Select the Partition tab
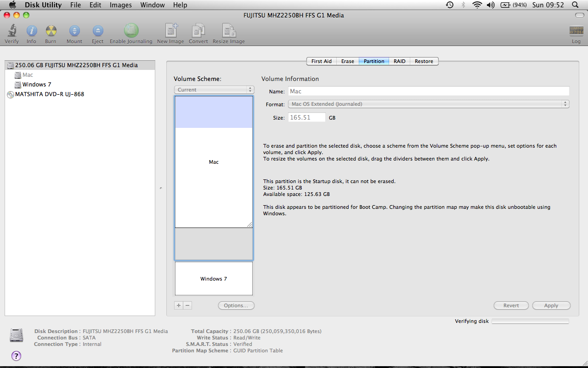The width and height of the screenshot is (588, 368). 374,61
